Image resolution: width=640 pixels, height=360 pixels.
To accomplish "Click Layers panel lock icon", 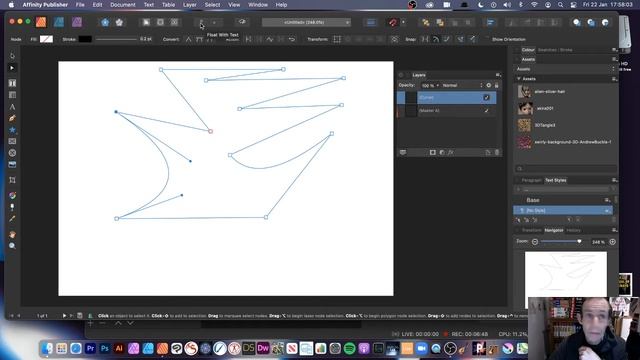I will tap(496, 85).
